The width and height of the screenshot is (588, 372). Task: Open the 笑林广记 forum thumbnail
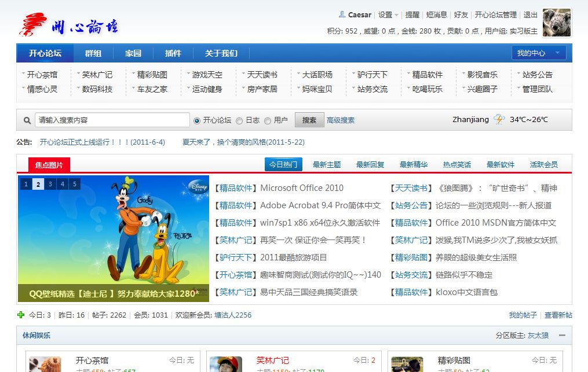tap(226, 364)
